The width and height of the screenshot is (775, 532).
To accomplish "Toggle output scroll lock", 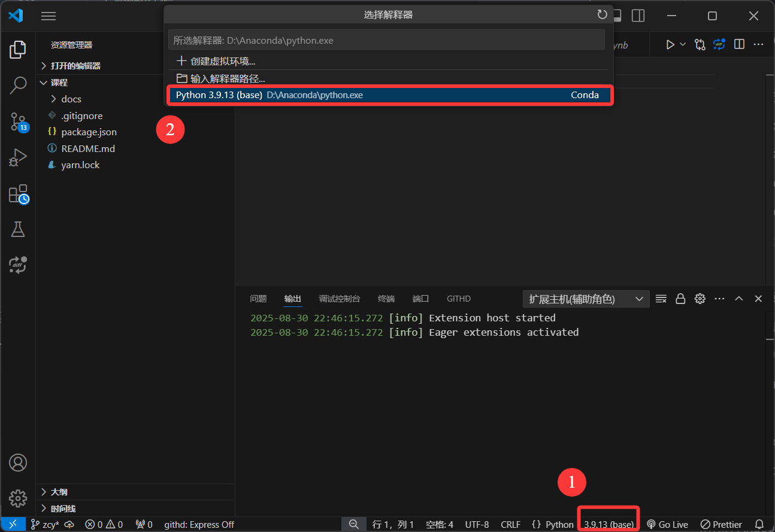I will coord(680,299).
